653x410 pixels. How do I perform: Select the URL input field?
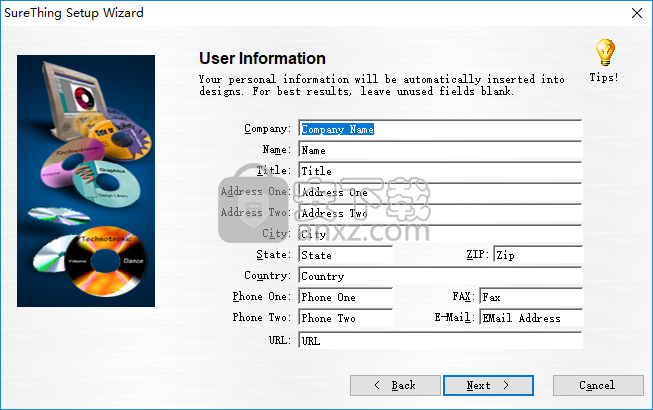[x=440, y=340]
